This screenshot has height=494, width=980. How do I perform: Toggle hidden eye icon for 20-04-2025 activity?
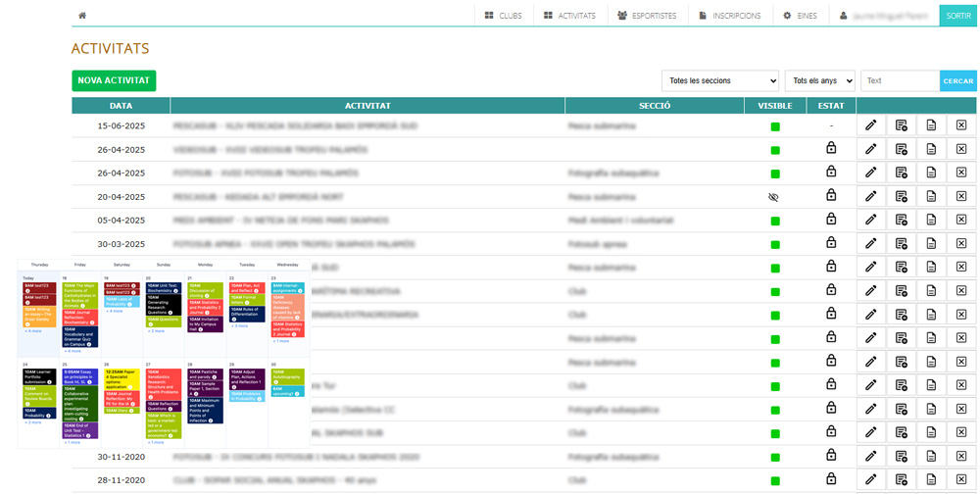coord(774,196)
